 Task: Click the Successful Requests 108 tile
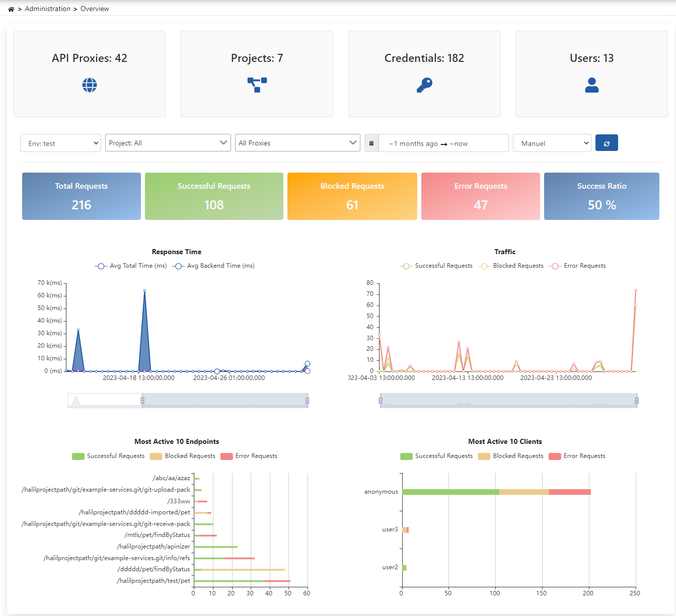[x=214, y=196]
